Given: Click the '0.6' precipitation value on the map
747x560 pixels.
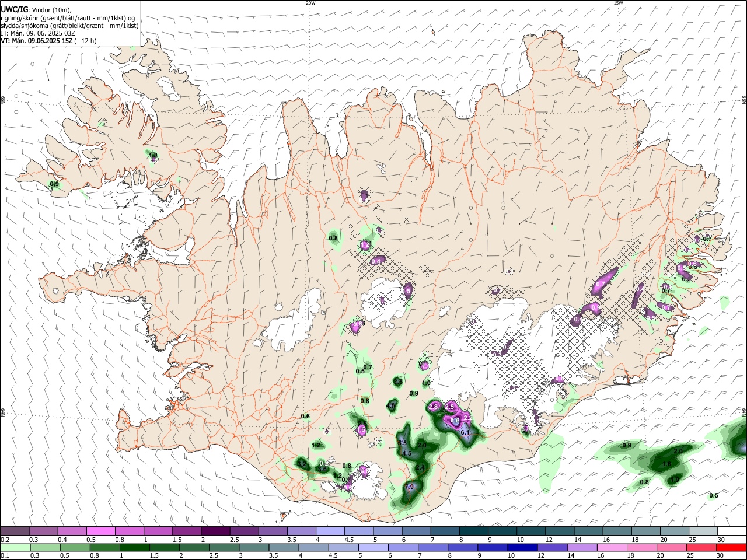Looking at the screenshot, I should point(305,416).
